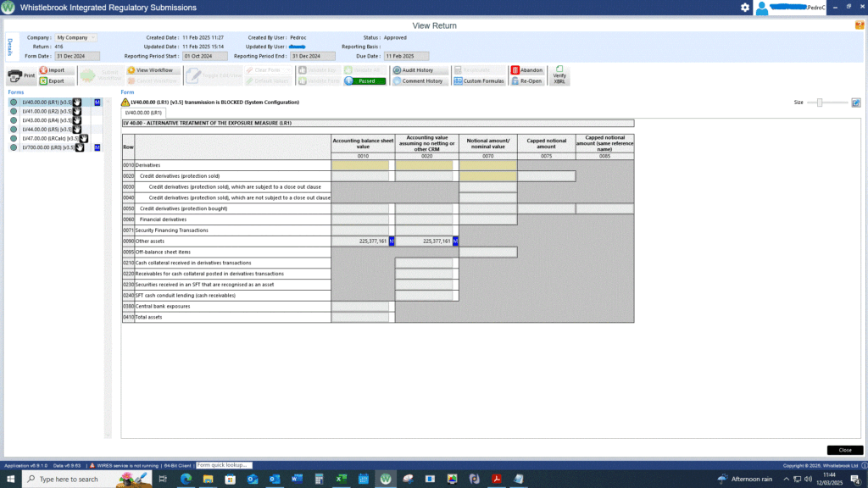Select LV700.00.00 (LR0) in the forms list

pos(48,147)
